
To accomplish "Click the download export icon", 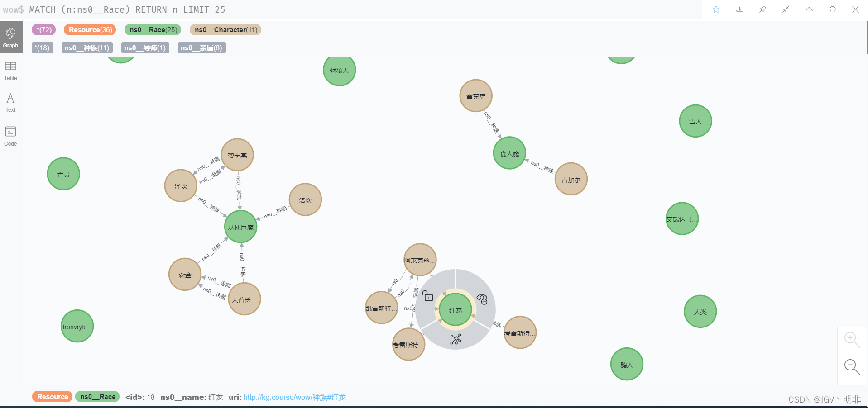I will point(739,9).
